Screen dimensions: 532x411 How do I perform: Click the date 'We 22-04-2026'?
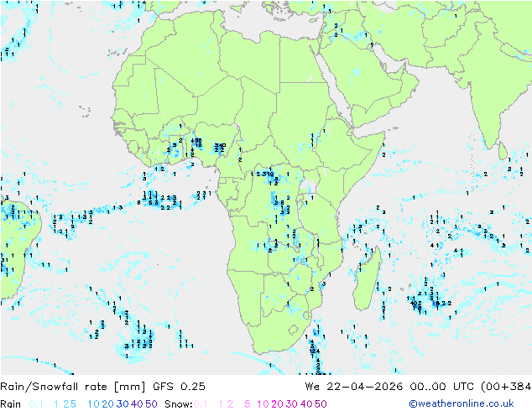[354, 387]
